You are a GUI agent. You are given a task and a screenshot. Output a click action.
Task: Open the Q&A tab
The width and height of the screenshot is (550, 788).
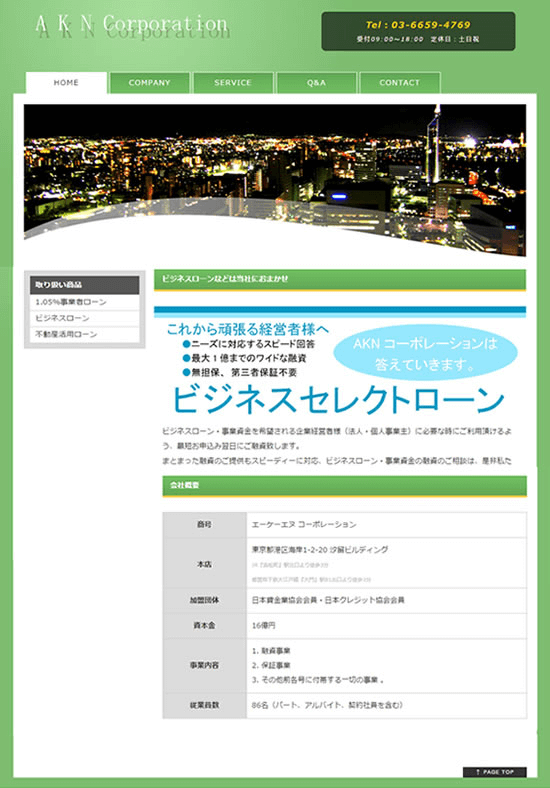(316, 83)
